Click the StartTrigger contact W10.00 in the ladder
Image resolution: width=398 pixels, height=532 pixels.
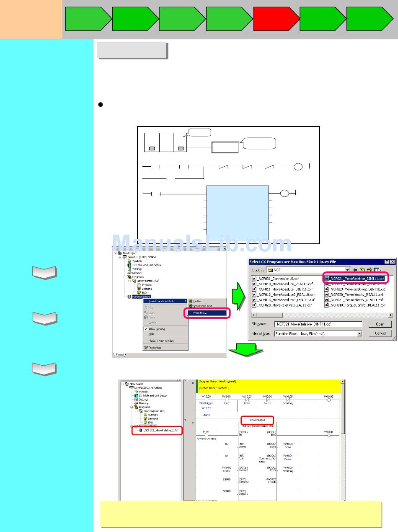tap(206, 399)
